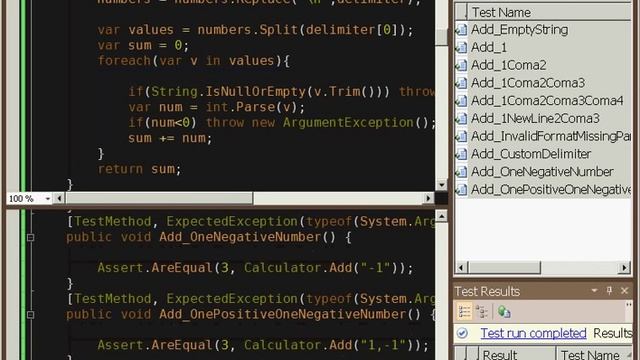Click the Add_OneNegativeNumber test icon

[x=462, y=172]
